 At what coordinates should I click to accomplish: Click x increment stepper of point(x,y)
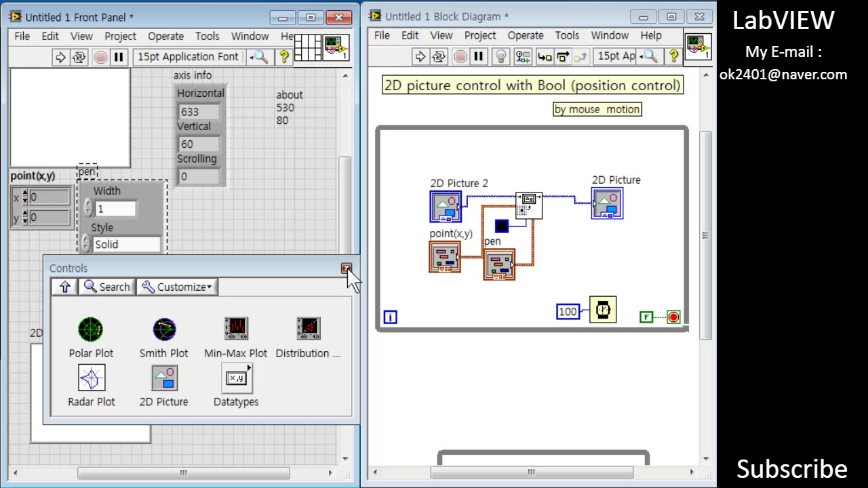tap(26, 195)
